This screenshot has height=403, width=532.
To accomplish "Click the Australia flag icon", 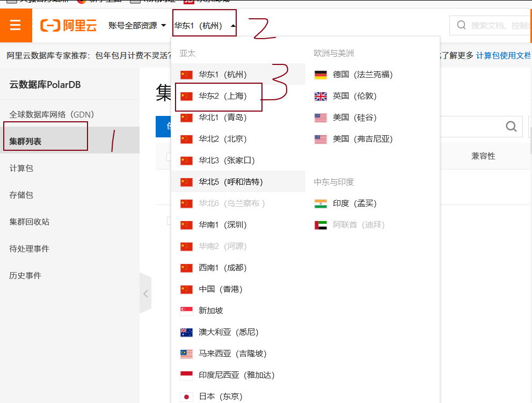I will [x=186, y=332].
